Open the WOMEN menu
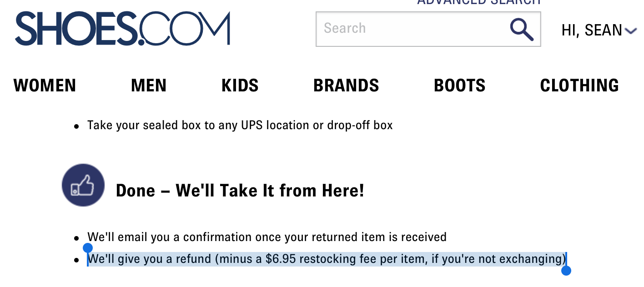 (x=45, y=86)
